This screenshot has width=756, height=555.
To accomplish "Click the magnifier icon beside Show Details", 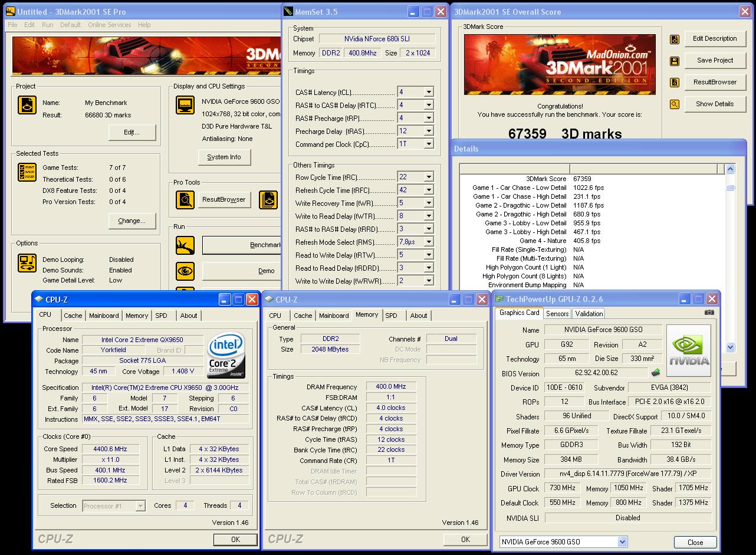I will coord(675,104).
